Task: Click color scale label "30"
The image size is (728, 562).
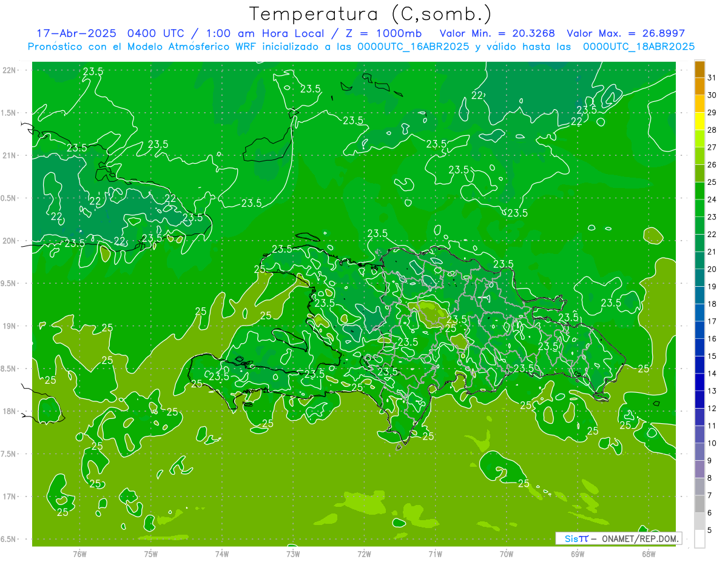Action: click(712, 95)
